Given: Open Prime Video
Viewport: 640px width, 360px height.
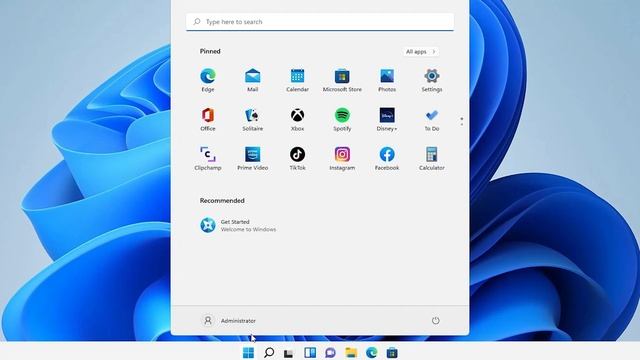Looking at the screenshot, I should [253, 158].
